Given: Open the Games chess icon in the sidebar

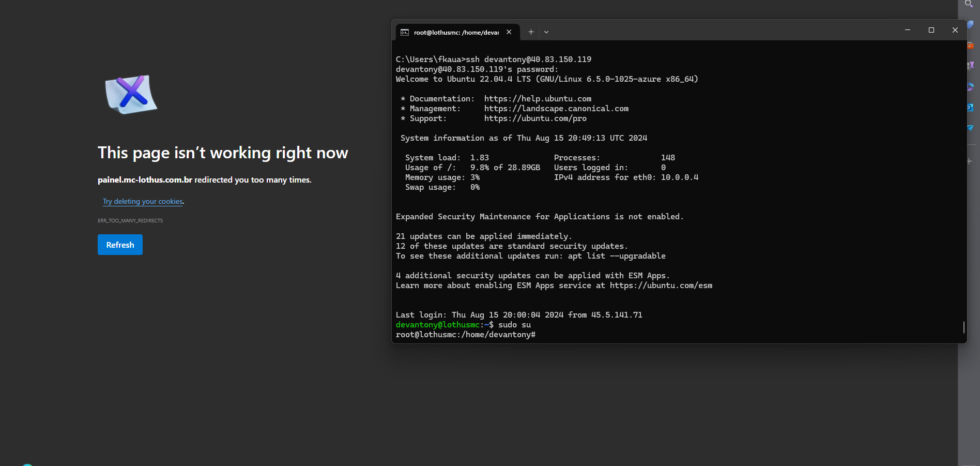Looking at the screenshot, I should (970, 65).
